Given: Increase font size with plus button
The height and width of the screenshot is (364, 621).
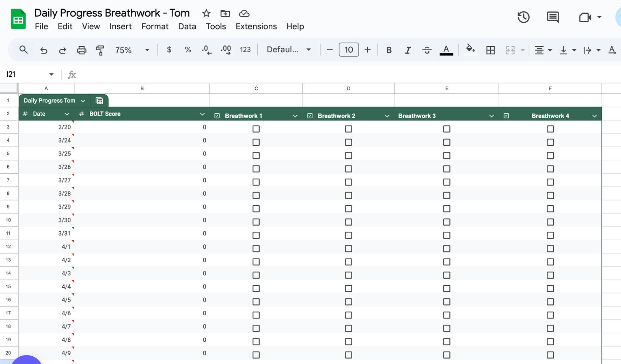Looking at the screenshot, I should (367, 50).
